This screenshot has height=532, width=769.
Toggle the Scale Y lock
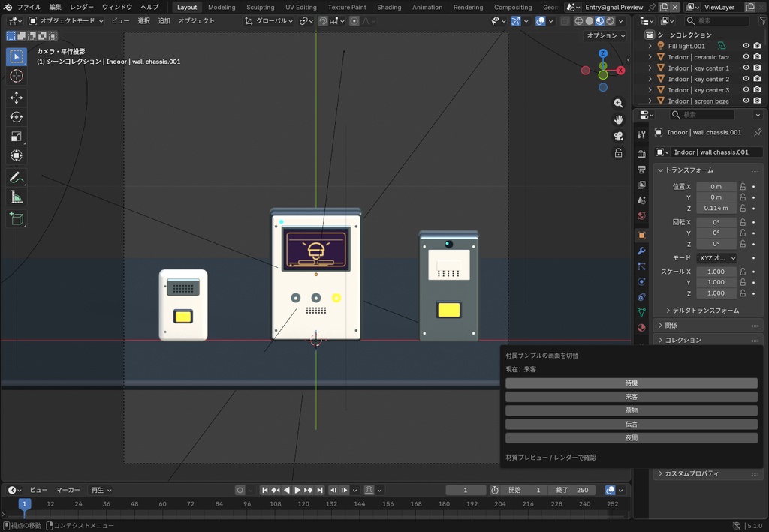click(x=743, y=283)
